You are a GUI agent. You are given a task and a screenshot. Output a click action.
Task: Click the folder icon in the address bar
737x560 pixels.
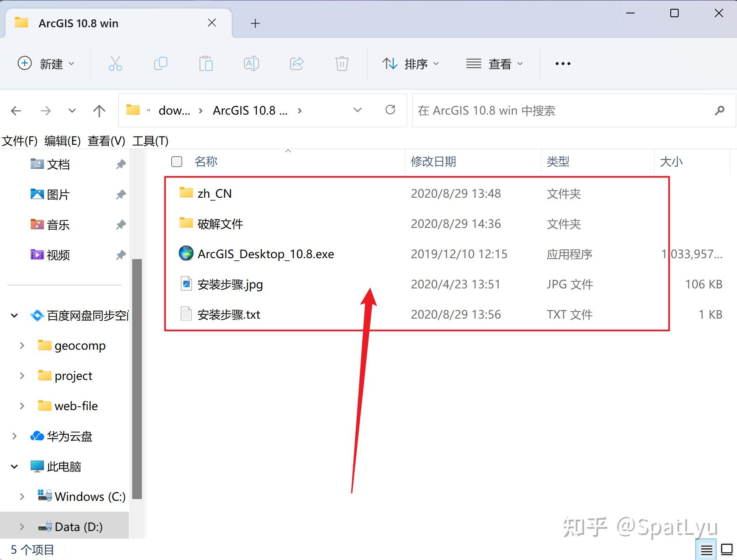tap(133, 110)
